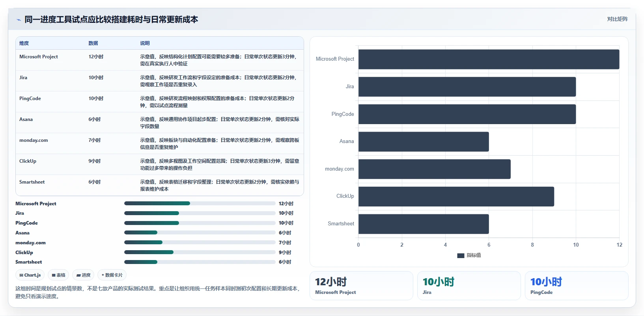Click the Smartsheet row description text
This screenshot has width=644, height=316.
(x=220, y=186)
